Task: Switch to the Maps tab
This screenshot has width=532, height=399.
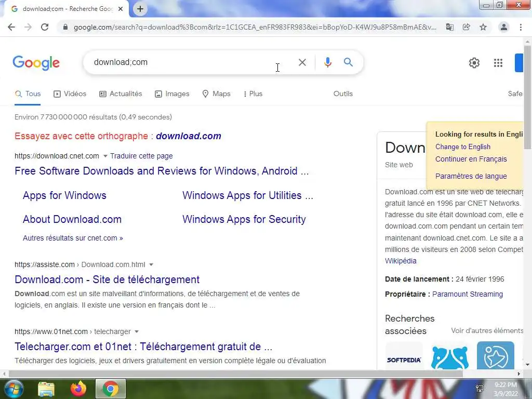Action: pos(216,94)
